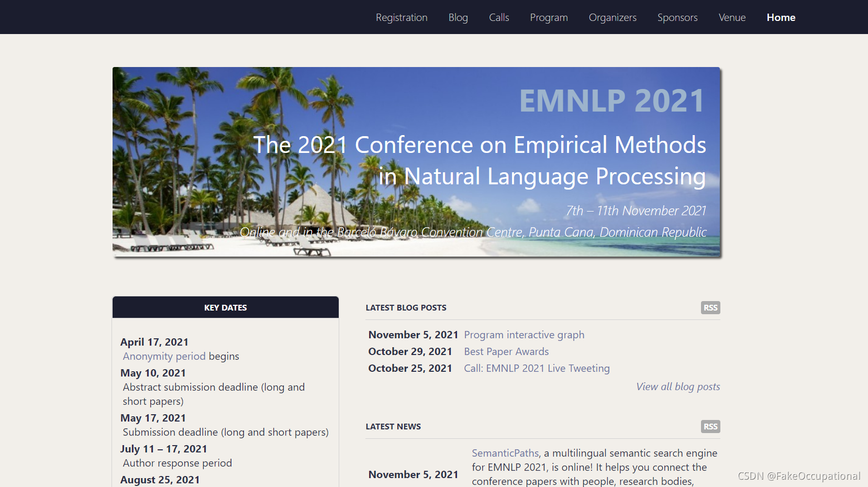Click the April 17, 2021 key date
The height and width of the screenshot is (487, 868).
coord(154,342)
